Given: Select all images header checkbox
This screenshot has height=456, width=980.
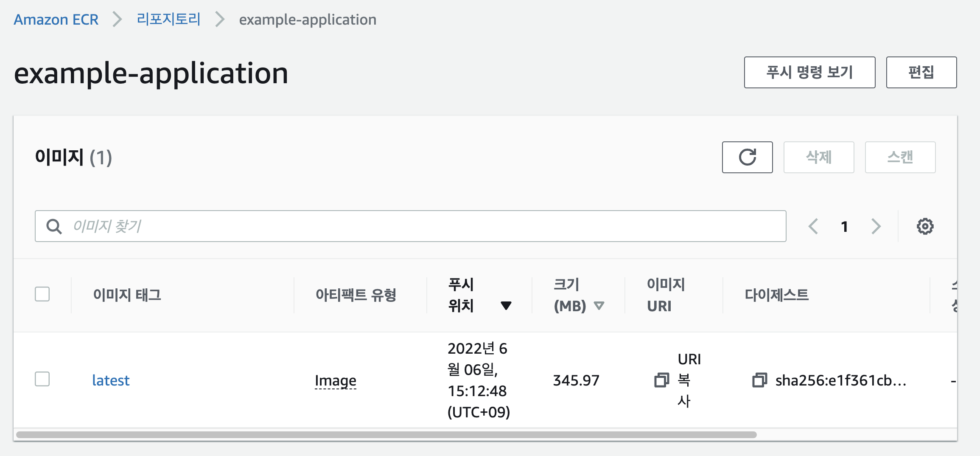Looking at the screenshot, I should (42, 294).
